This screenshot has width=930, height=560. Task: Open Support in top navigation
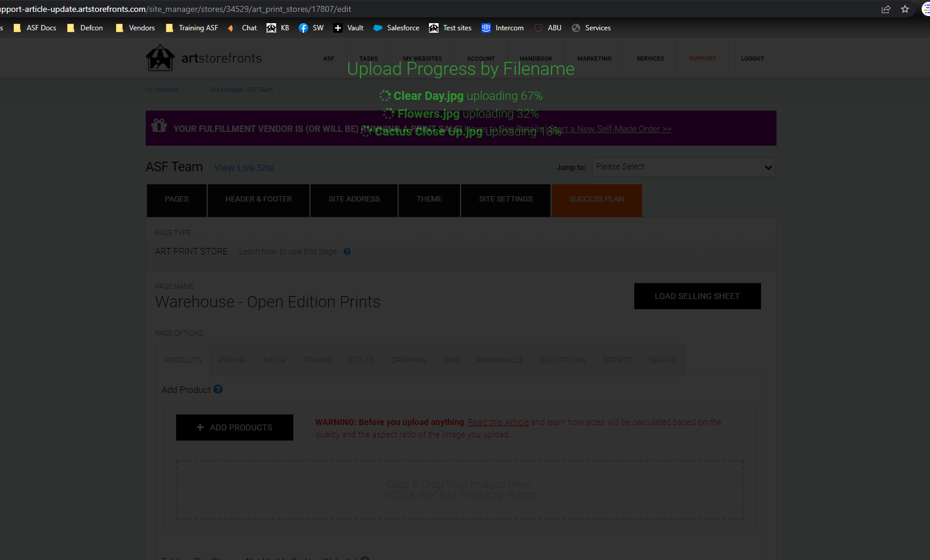click(x=703, y=59)
